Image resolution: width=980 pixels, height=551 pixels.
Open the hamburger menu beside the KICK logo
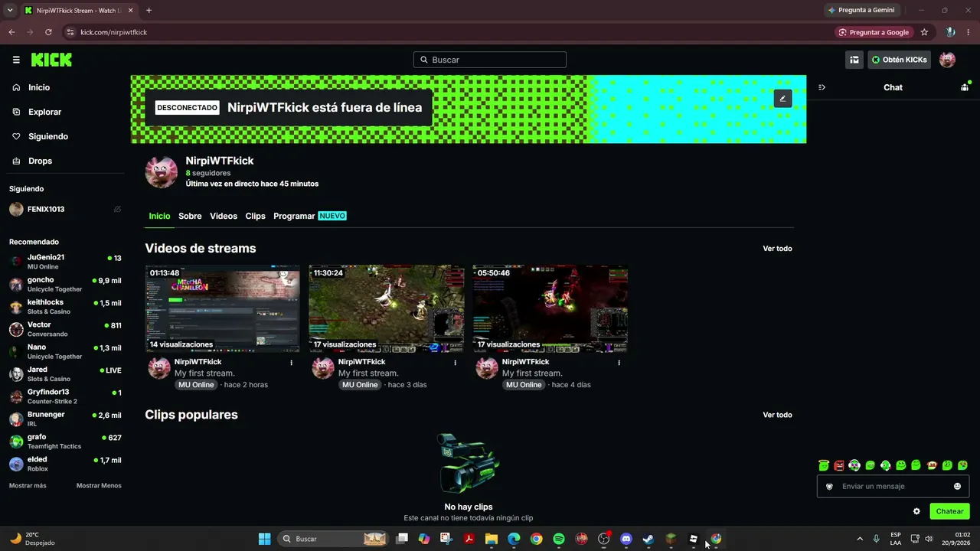pyautogui.click(x=16, y=60)
